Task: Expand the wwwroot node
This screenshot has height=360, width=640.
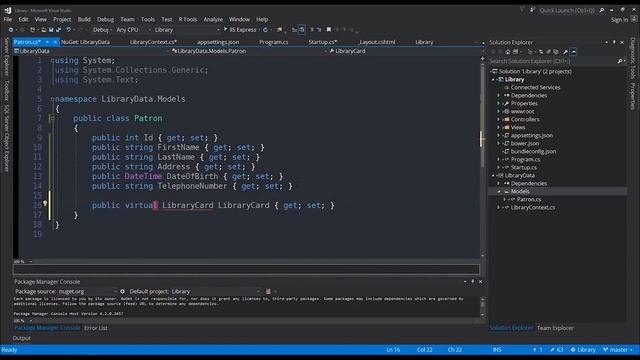Action: 498,111
